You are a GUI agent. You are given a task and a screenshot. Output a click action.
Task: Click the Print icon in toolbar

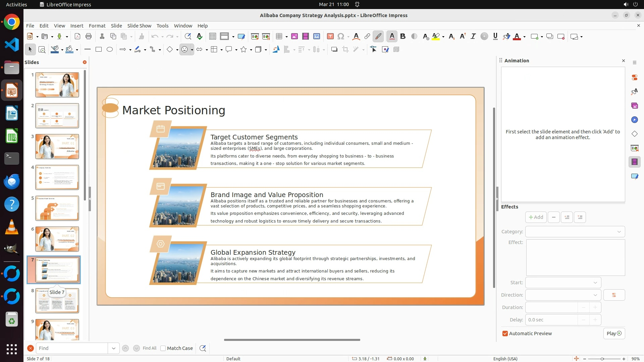89,37
